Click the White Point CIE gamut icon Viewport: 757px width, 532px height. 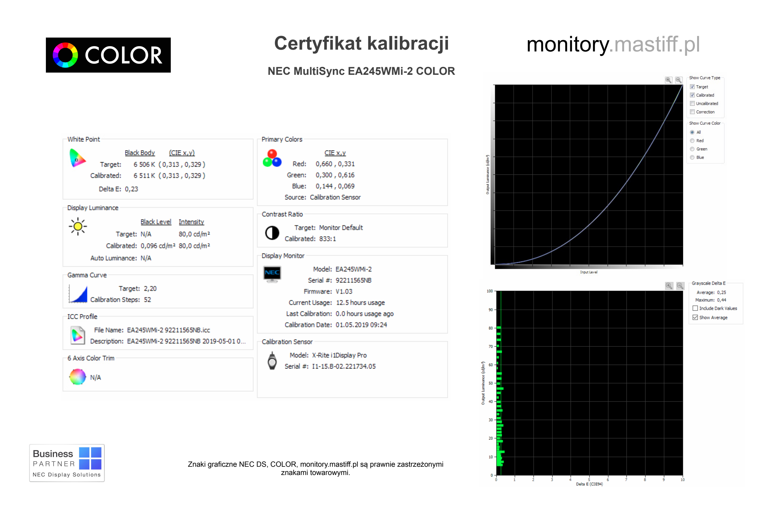coord(77,158)
